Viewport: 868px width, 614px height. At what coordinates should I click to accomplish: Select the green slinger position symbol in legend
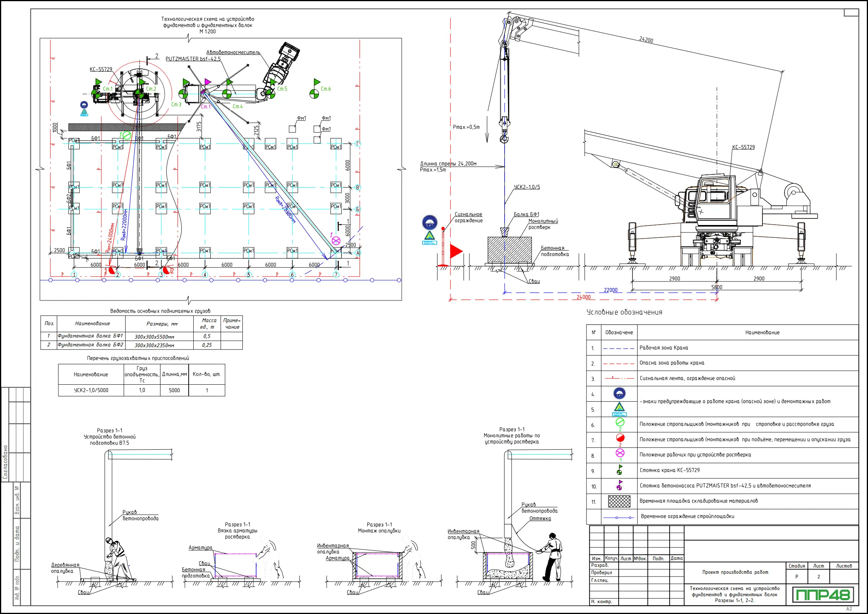pyautogui.click(x=620, y=422)
